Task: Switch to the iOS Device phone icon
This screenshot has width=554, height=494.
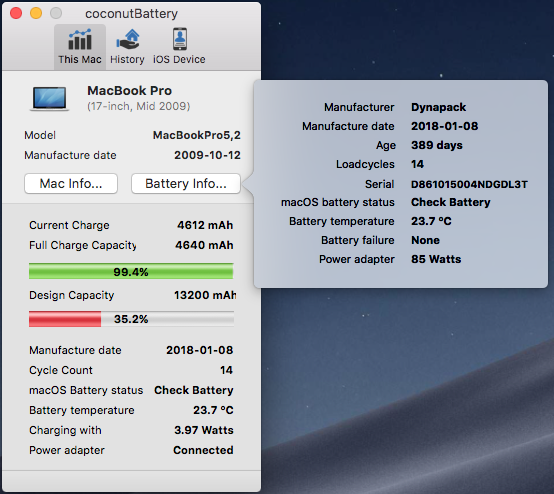Action: coord(180,39)
